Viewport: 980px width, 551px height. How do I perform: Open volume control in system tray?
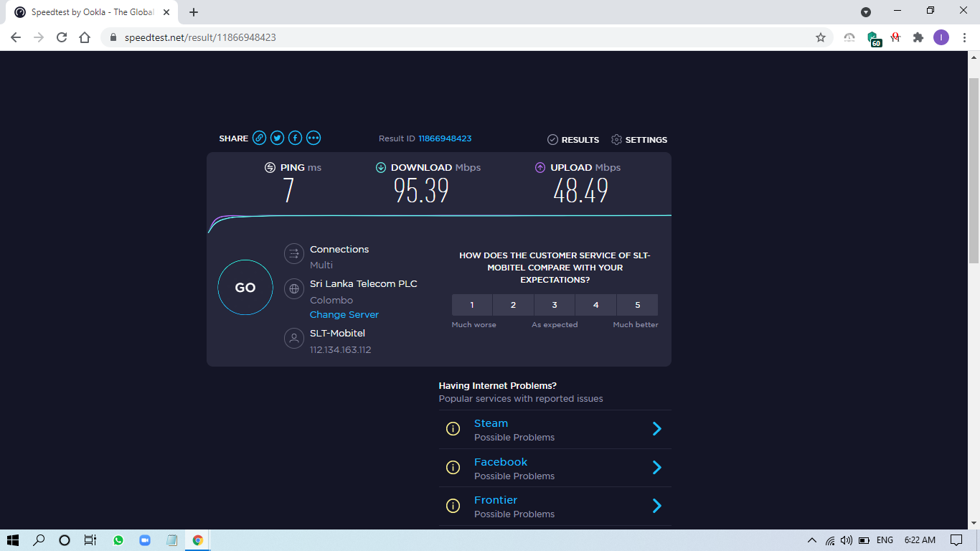click(x=847, y=540)
